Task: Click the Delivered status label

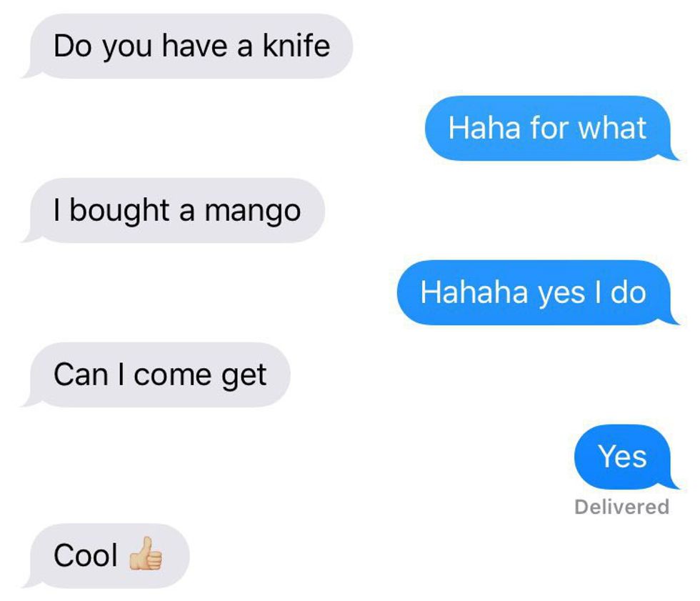Action: 622,507
